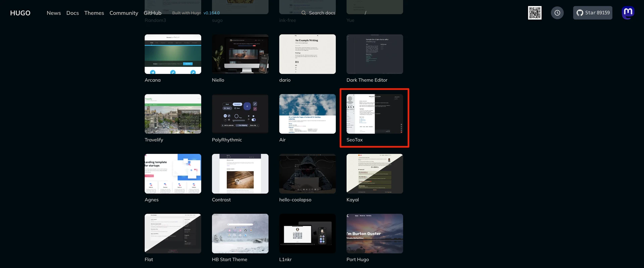Click the Kayal title text

tap(353, 199)
